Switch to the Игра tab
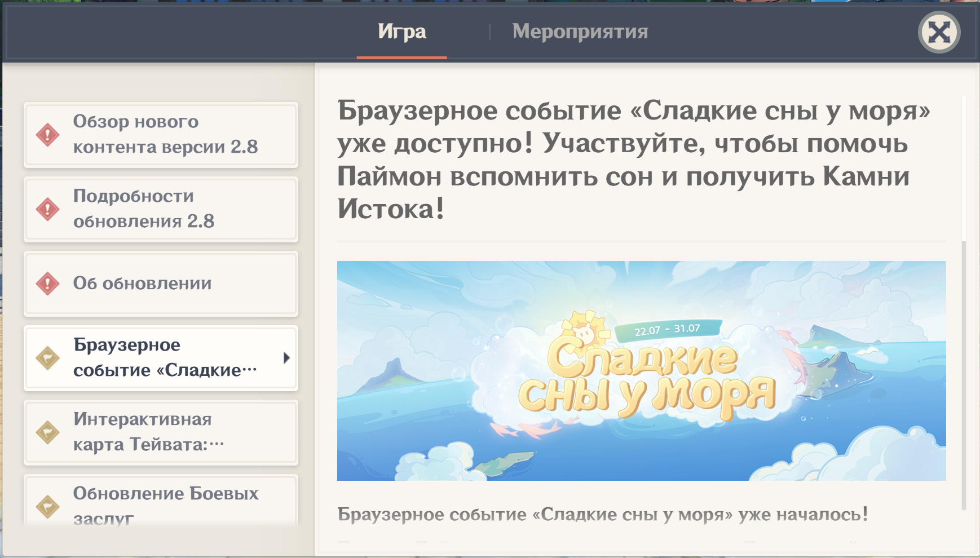The height and width of the screenshot is (558, 980). (x=401, y=32)
